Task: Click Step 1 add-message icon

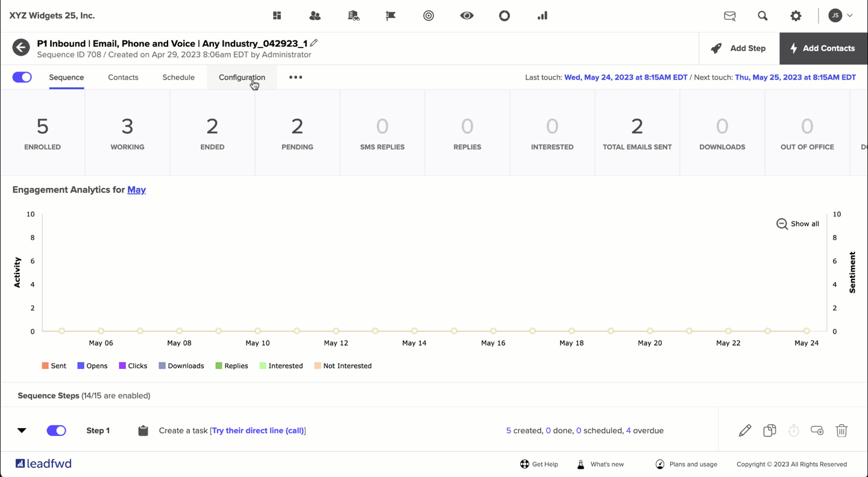Action: click(817, 430)
